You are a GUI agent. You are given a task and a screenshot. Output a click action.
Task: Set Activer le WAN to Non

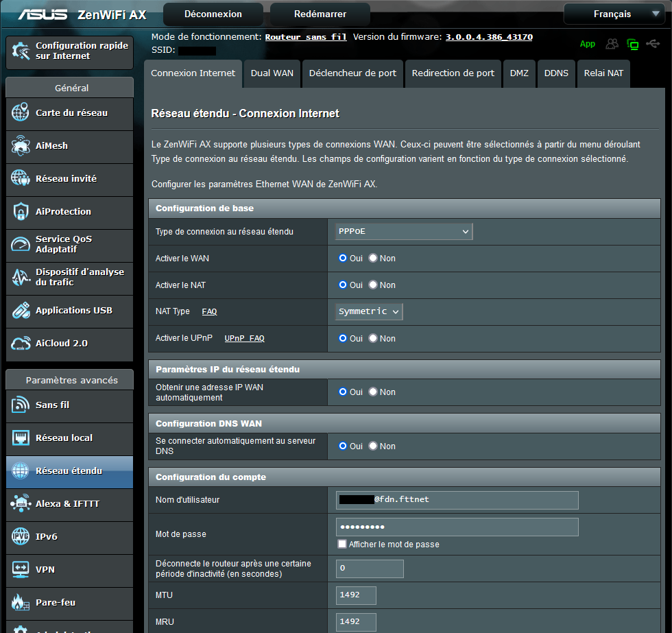[373, 258]
